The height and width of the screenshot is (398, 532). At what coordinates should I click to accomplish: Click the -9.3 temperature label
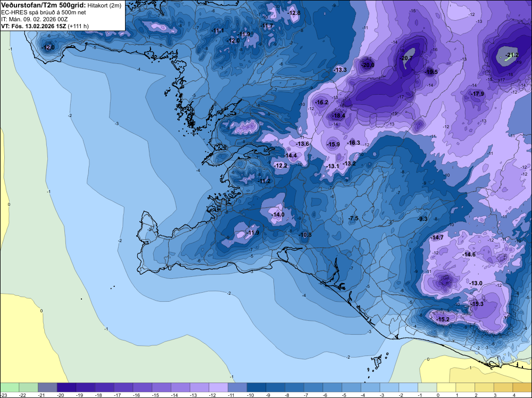[422, 219]
